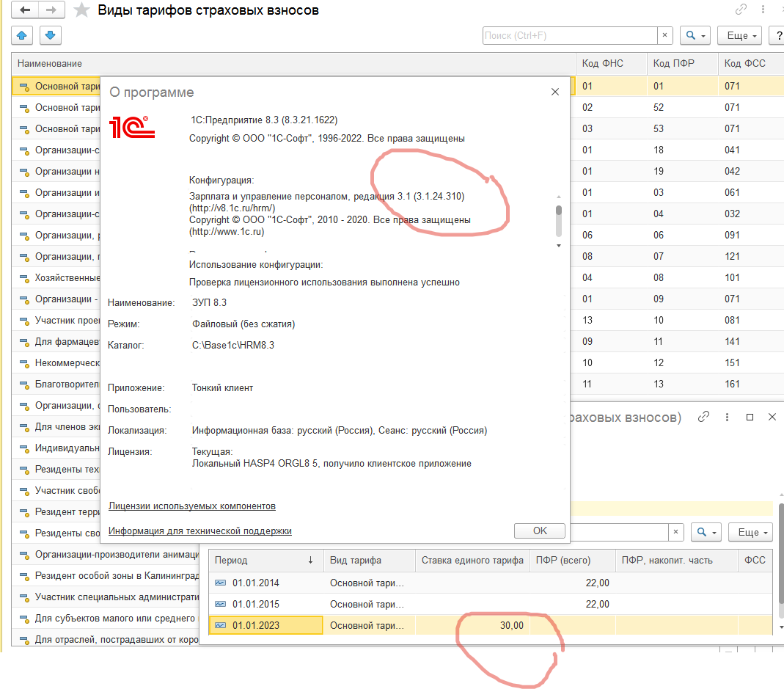Click OK in the О программе dialog

[540, 531]
